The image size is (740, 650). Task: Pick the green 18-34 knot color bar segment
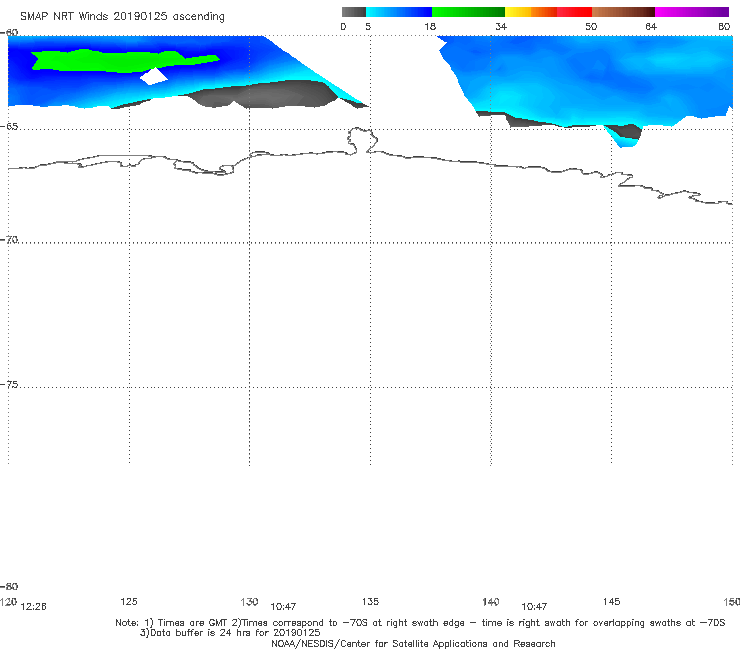[x=468, y=12]
